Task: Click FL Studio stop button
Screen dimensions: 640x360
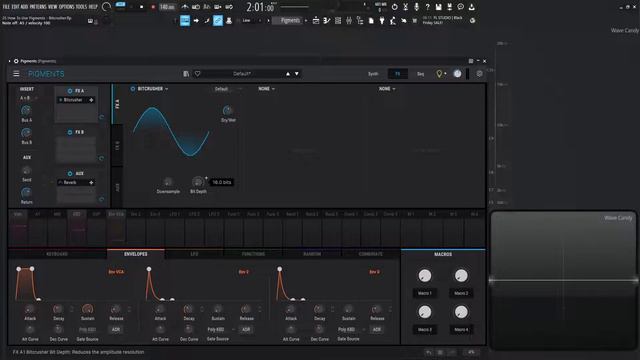Action: pyautogui.click(x=142, y=7)
